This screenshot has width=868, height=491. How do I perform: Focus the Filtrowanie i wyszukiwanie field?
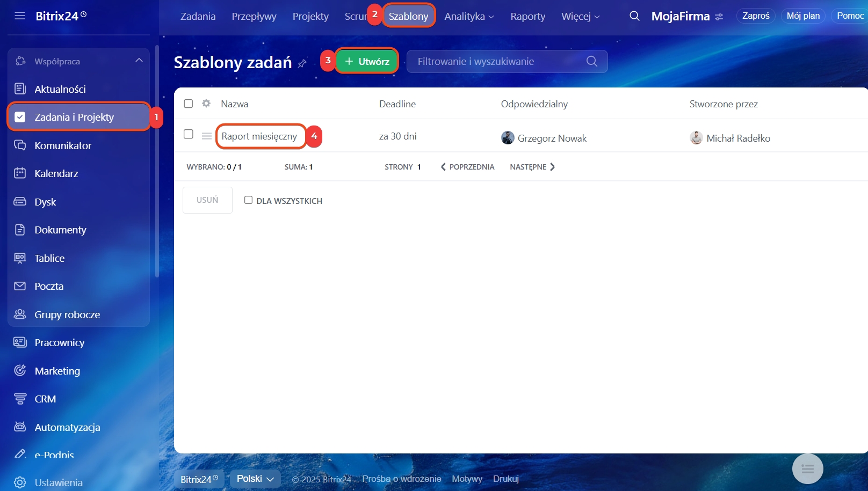point(507,61)
